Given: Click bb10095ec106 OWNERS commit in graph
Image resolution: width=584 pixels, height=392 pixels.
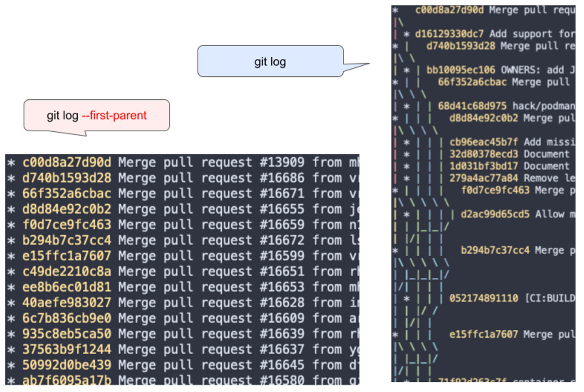Looking at the screenshot, I should pos(500,70).
